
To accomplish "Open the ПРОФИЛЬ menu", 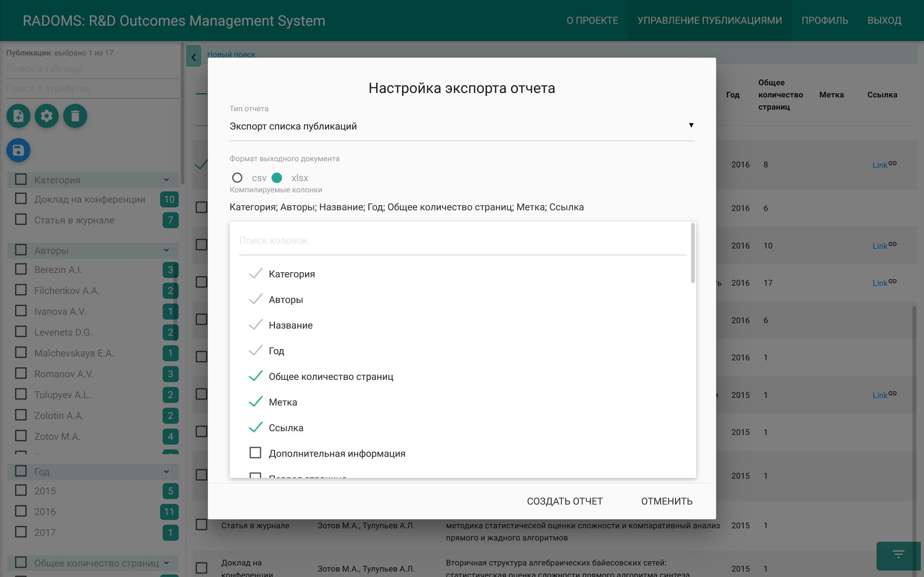I will click(x=825, y=20).
